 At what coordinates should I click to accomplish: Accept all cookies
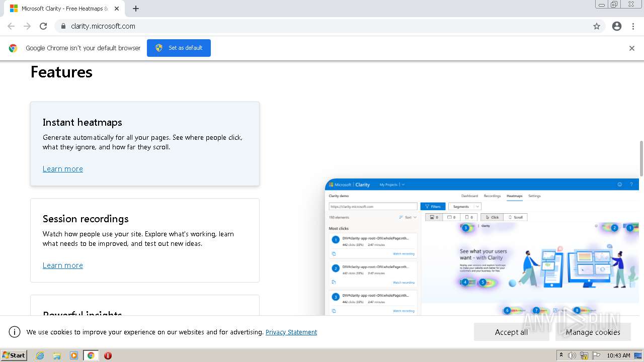[512, 332]
